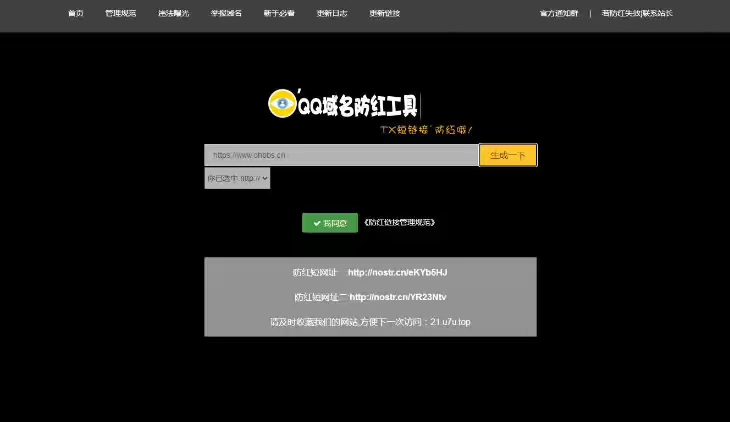Viewport: 730px width, 422px height.
Task: Click the yellow eye logo icon
Action: (x=282, y=104)
